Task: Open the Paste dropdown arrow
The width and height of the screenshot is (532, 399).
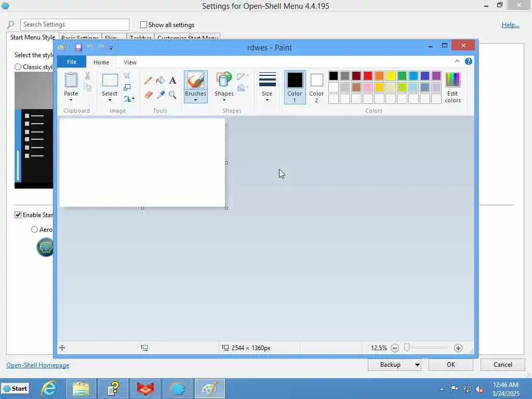Action: (x=71, y=100)
